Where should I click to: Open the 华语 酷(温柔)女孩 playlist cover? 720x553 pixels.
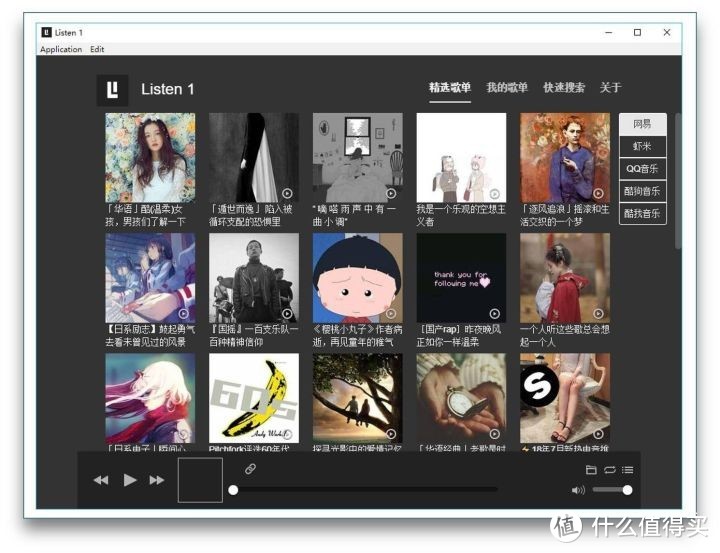point(150,158)
